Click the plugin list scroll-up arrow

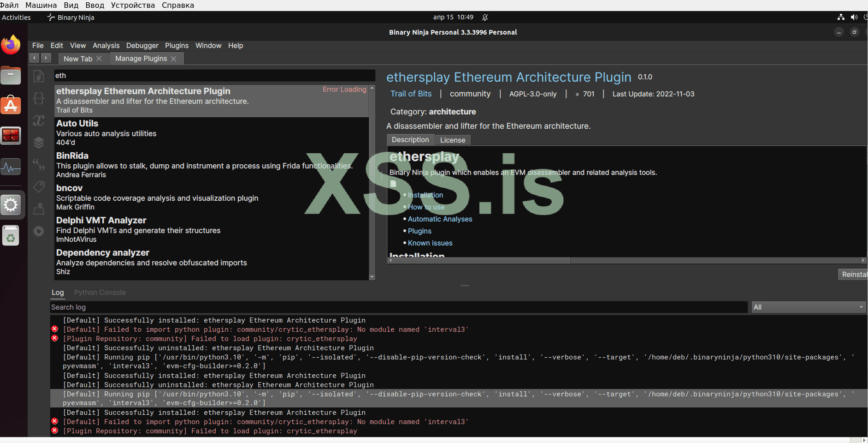[372, 88]
